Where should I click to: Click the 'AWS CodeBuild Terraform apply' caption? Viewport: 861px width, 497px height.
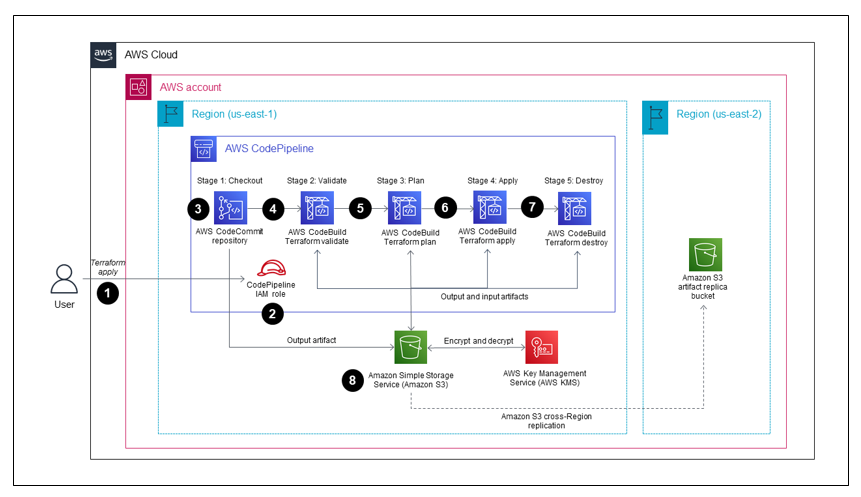click(x=487, y=236)
